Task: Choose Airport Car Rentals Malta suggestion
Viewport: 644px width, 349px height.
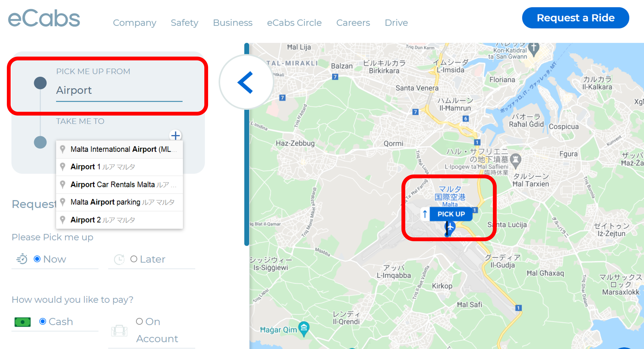Action: (x=120, y=185)
